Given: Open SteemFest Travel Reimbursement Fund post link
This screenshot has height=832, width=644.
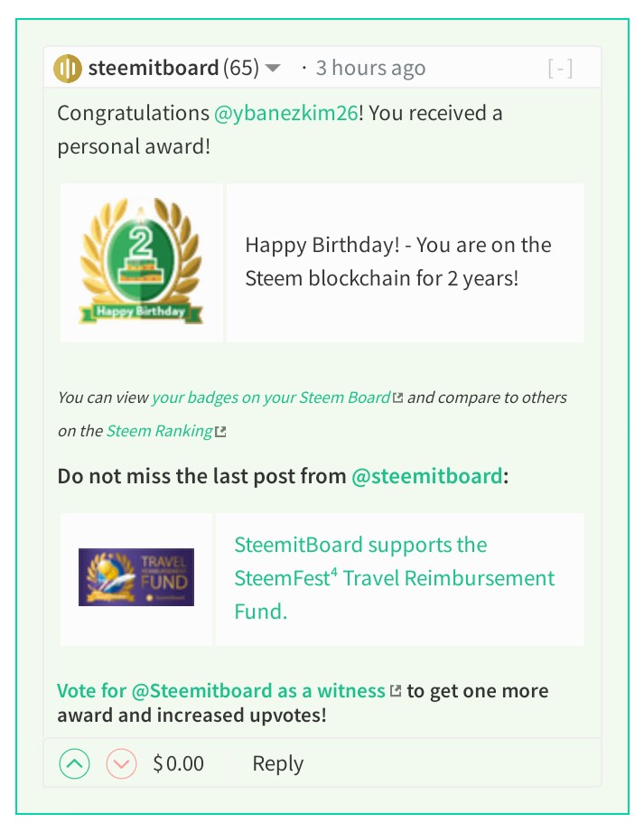Looking at the screenshot, I should 394,578.
